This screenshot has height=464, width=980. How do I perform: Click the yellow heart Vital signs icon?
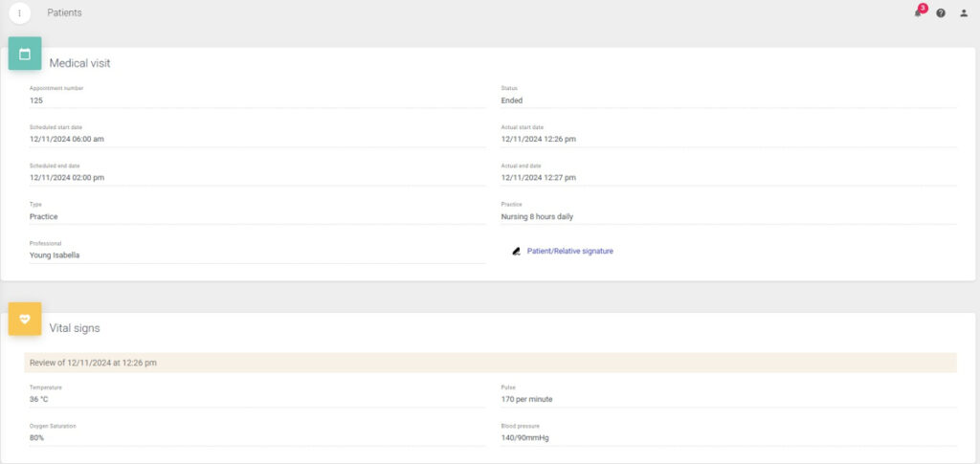click(x=25, y=319)
